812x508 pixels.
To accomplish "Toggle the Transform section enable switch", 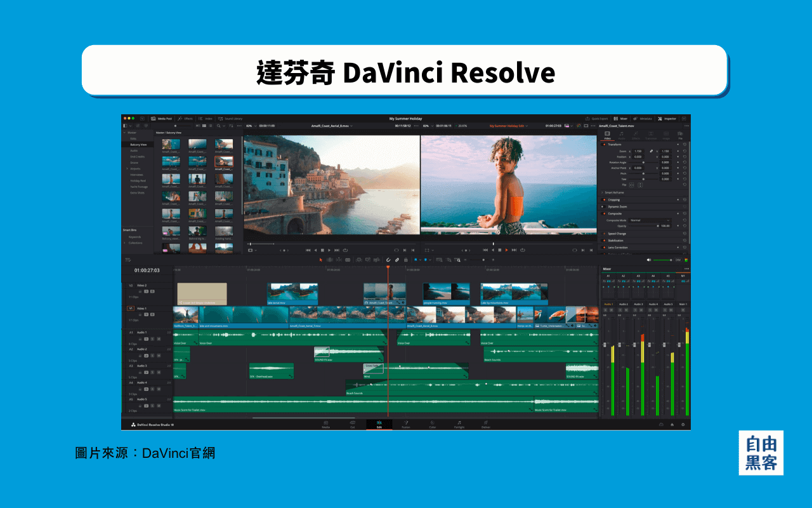I will [603, 144].
